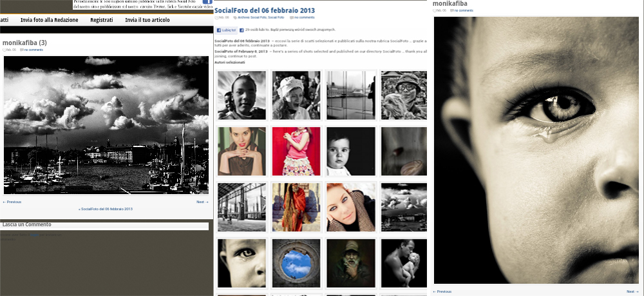Open old bearded man with cap thumbnail
This screenshot has width=644, height=296.
tap(351, 264)
